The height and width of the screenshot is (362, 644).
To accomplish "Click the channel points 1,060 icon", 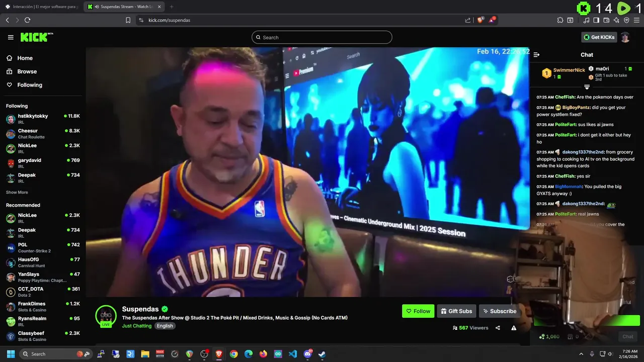I will tap(542, 336).
